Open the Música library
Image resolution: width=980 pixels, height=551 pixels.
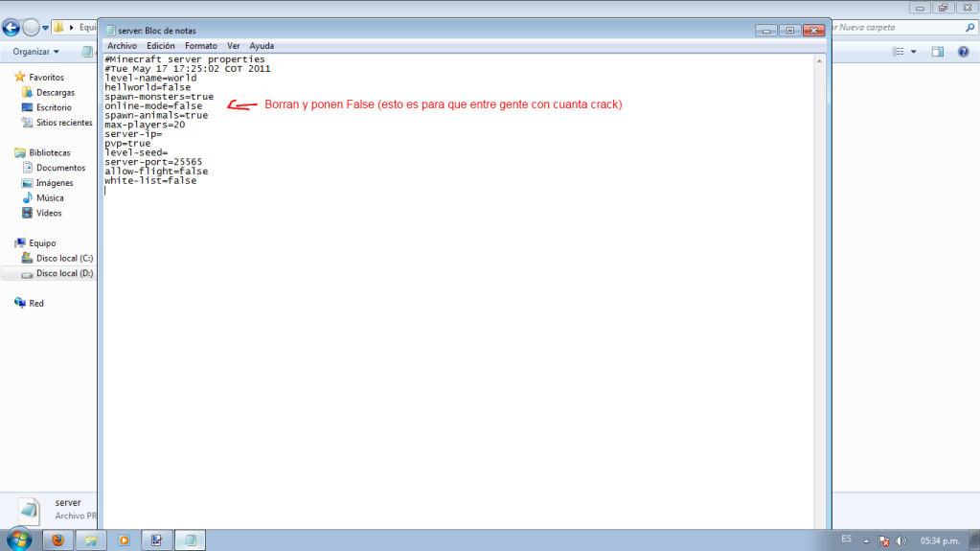click(50, 197)
